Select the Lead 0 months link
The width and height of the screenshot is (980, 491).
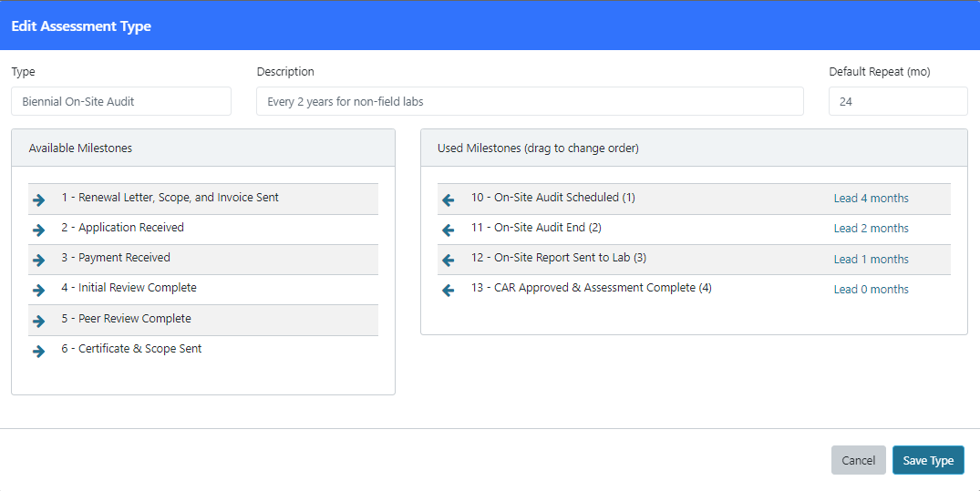tap(871, 290)
